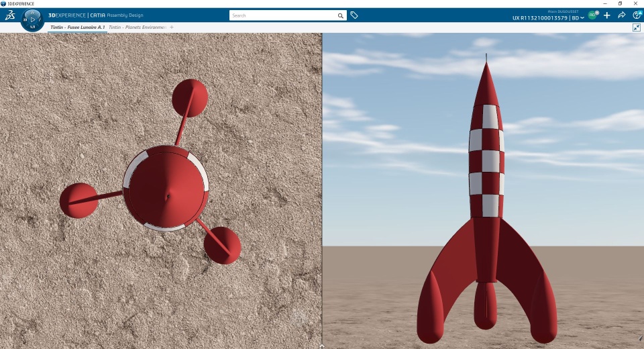Viewport: 644px width, 349px height.
Task: Select the bottom-right landing foot in top view
Action: point(222,246)
